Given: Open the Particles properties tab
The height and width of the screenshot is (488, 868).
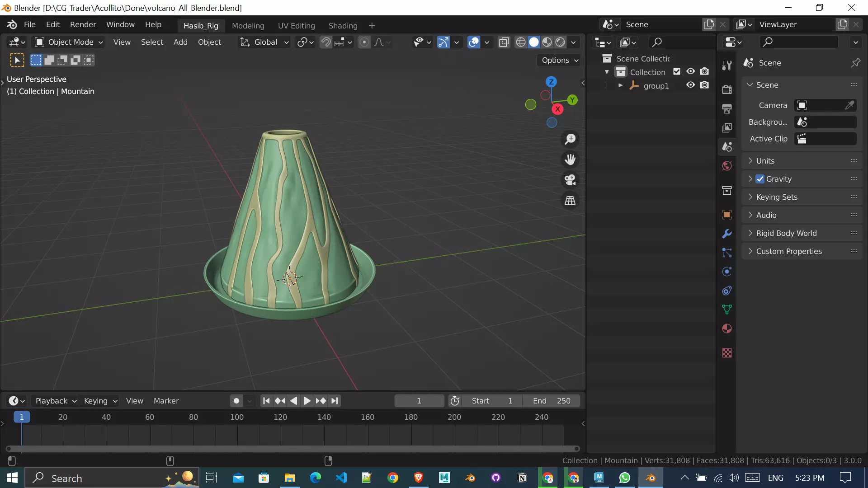Looking at the screenshot, I should click(727, 253).
